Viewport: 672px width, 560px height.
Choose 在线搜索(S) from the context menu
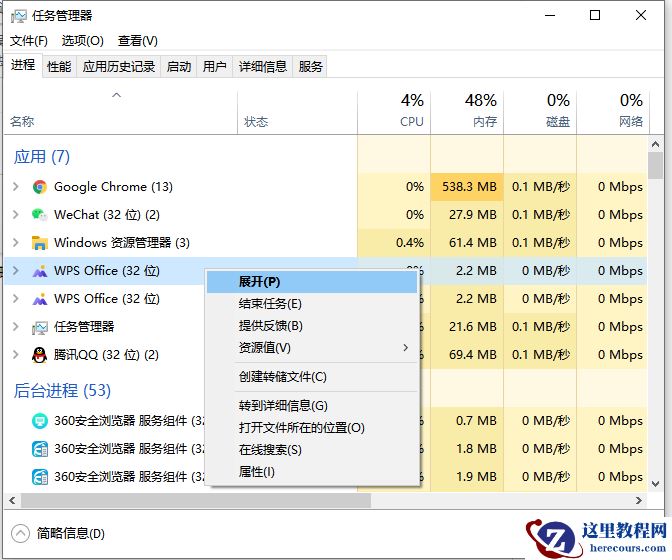312,449
